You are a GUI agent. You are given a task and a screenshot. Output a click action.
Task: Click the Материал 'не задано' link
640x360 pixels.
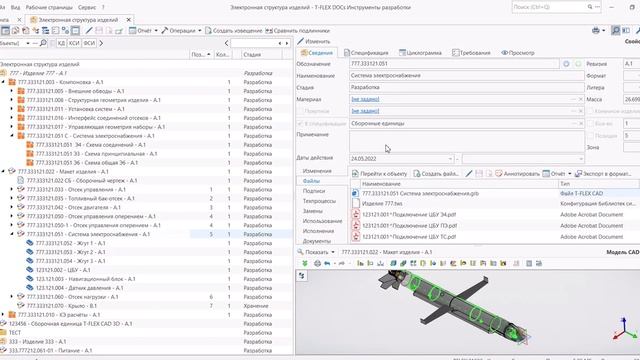(365, 99)
